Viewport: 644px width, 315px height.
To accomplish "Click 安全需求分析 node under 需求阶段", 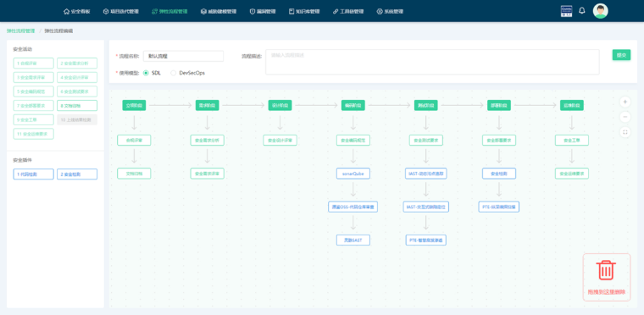I will [x=207, y=140].
